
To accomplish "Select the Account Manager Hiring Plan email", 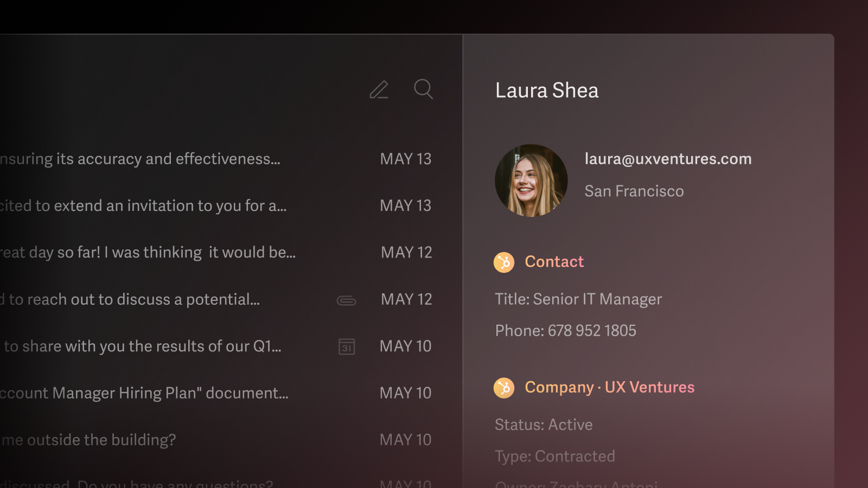I will [x=144, y=393].
